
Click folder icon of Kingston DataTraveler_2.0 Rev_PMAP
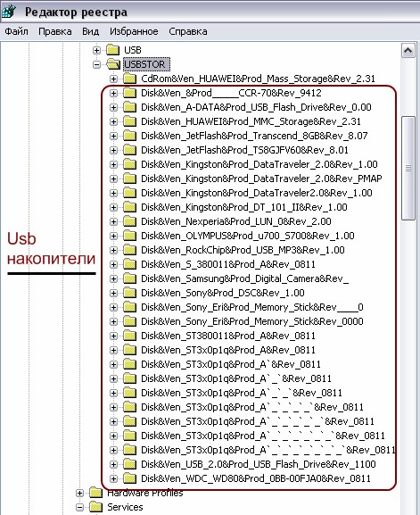[x=130, y=179]
